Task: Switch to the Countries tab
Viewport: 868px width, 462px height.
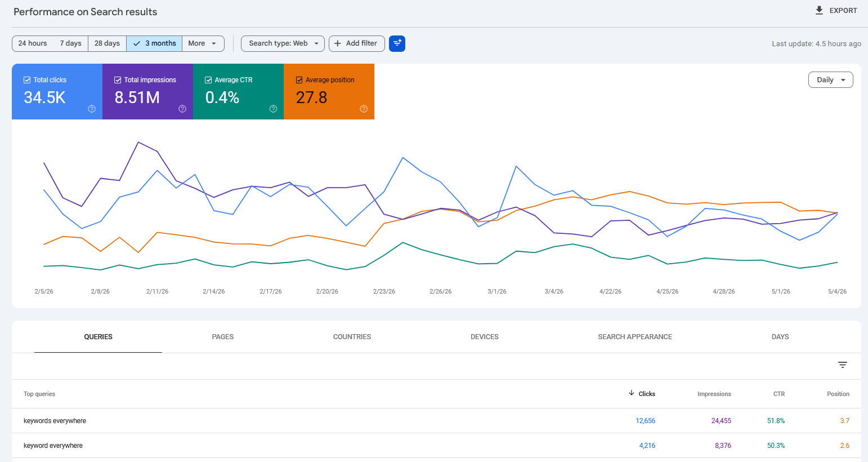Action: point(352,337)
